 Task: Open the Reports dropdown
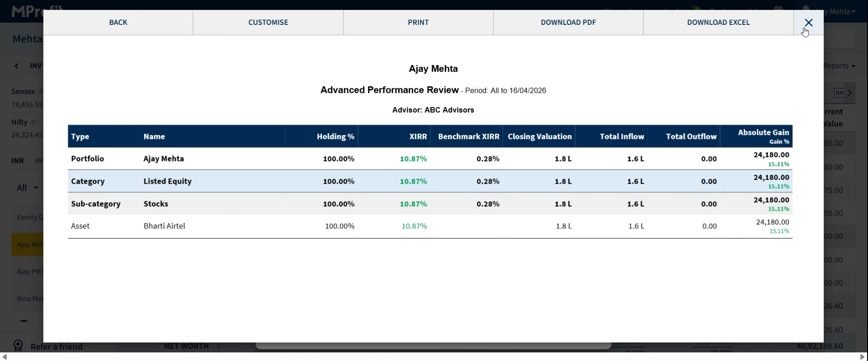point(840,66)
